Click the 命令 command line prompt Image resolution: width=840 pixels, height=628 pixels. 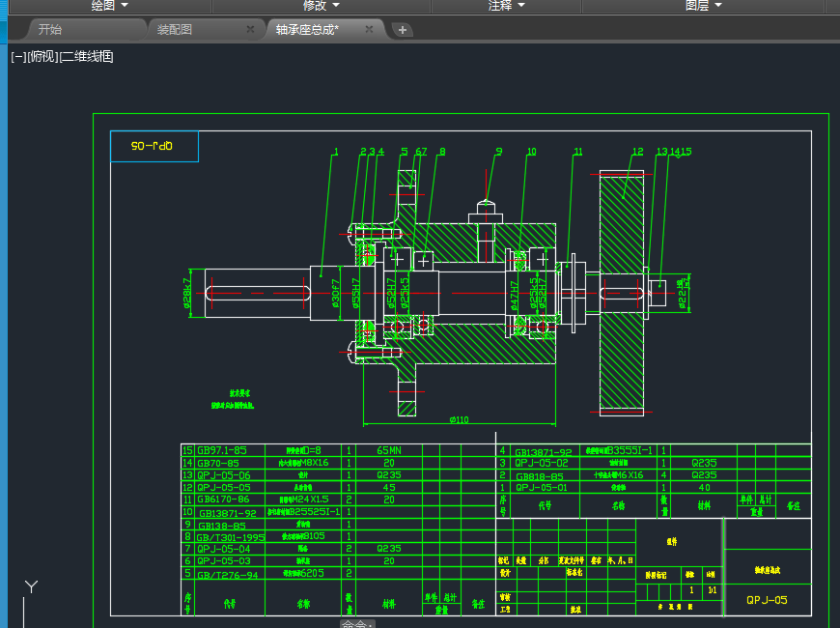click(356, 624)
